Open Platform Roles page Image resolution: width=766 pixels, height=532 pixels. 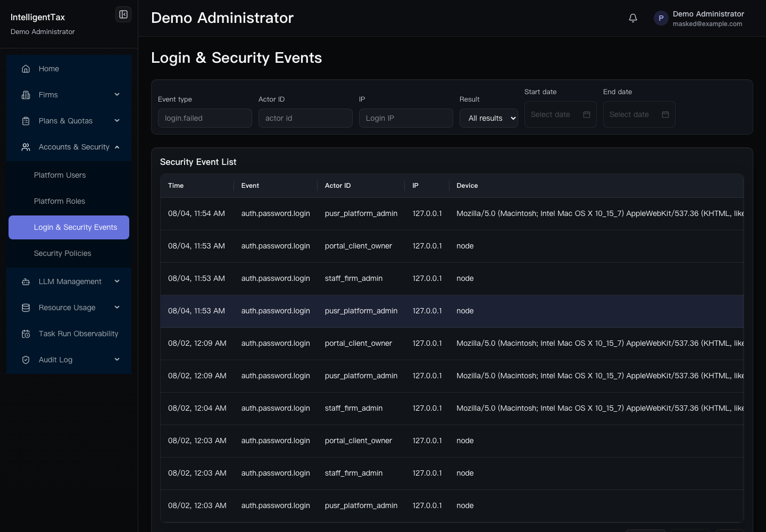point(69,201)
